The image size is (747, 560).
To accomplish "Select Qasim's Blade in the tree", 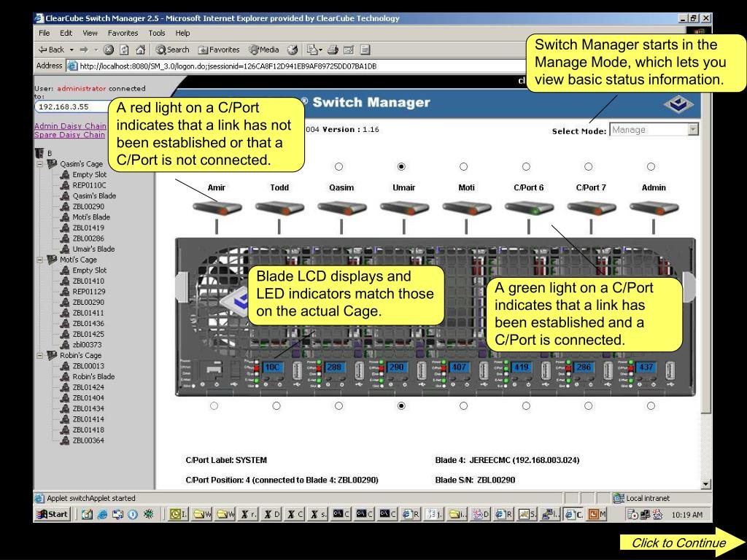I will coord(94,195).
